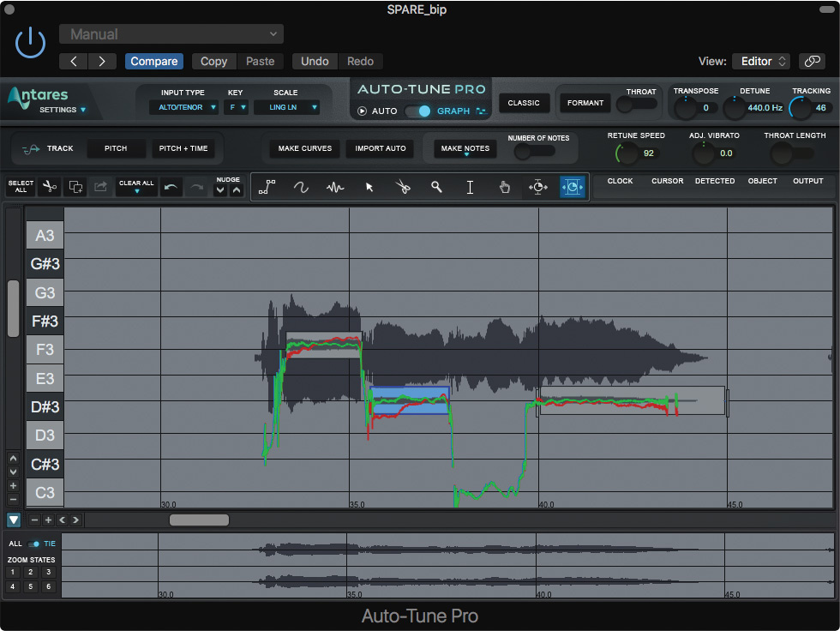The image size is (840, 631).
Task: Choose the Arrow selection tool
Action: pos(369,187)
